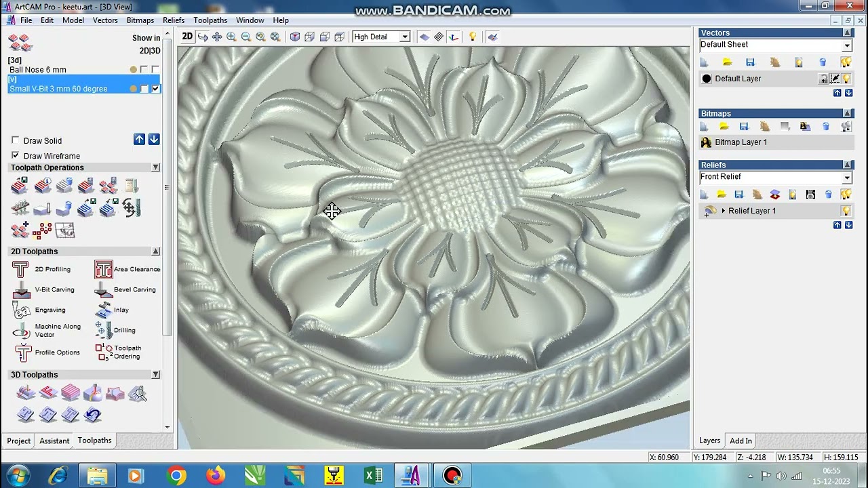Click the lightbulb lights and material icon
Screen dimensions: 868x488
473,37
